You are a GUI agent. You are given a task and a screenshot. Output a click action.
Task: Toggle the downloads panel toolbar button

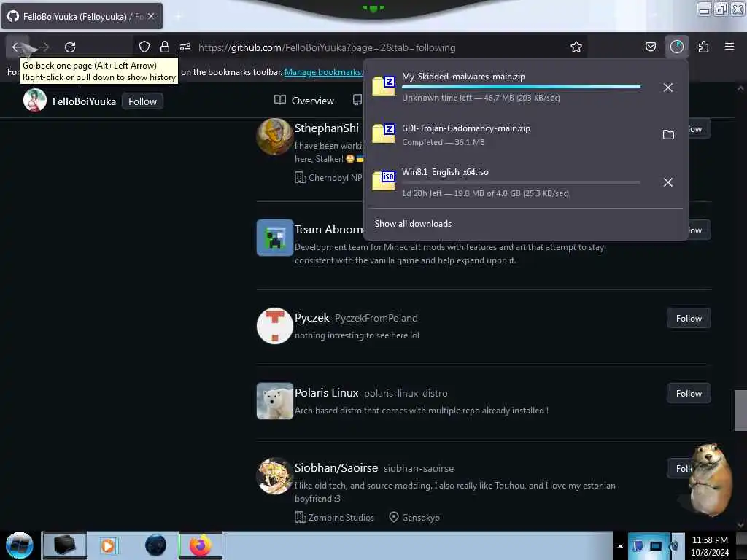(x=676, y=47)
